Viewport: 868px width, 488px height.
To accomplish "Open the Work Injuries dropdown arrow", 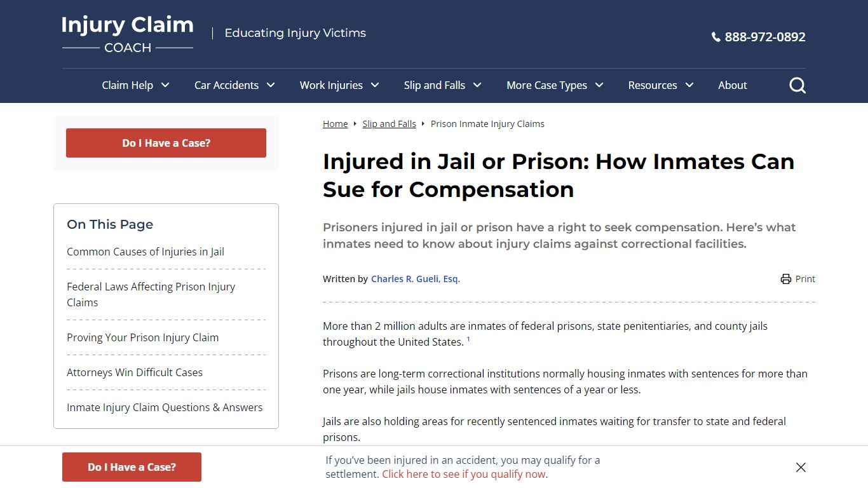I will tap(375, 85).
